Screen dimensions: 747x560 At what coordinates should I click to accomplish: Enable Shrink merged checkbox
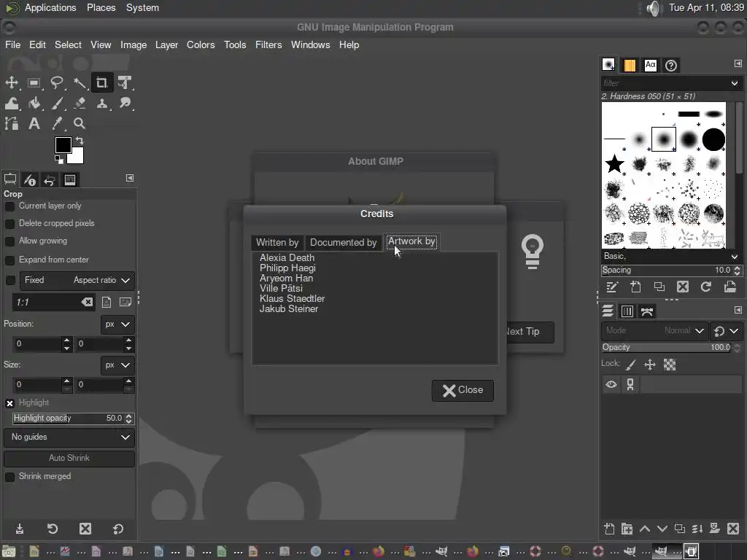pos(9,477)
